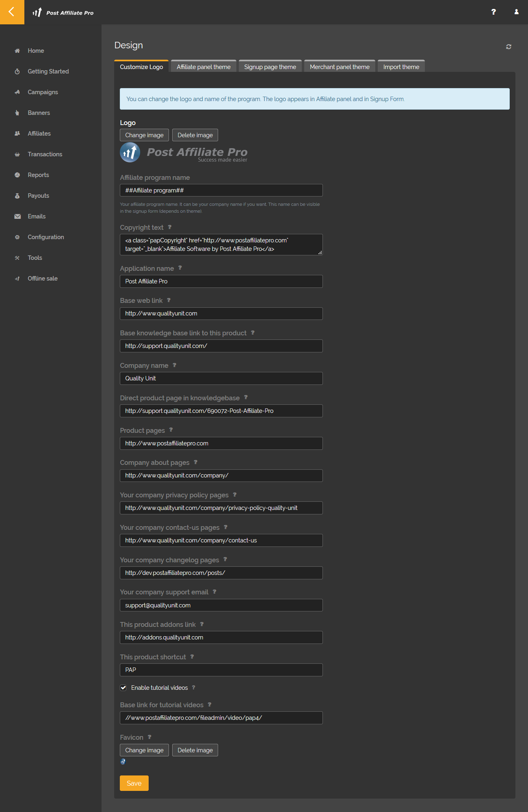Viewport: 528px width, 812px height.
Task: Click the Getting Started stopwatch icon
Action: click(x=17, y=71)
